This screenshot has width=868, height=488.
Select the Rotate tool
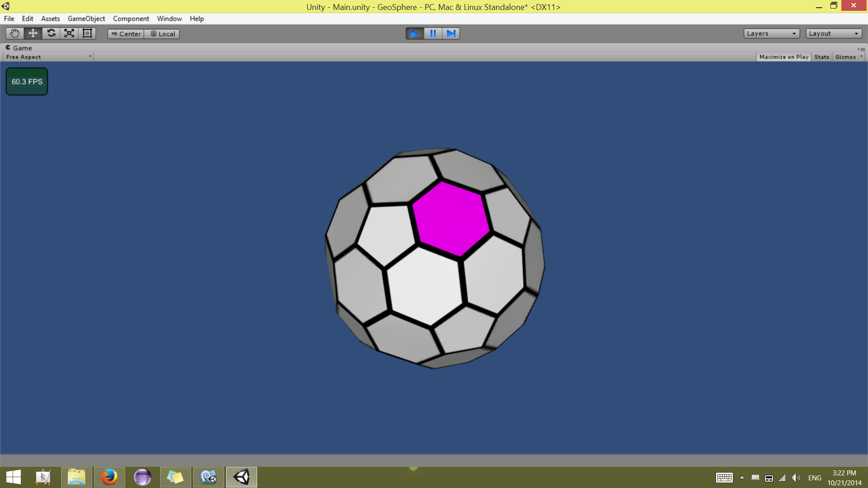tap(51, 33)
